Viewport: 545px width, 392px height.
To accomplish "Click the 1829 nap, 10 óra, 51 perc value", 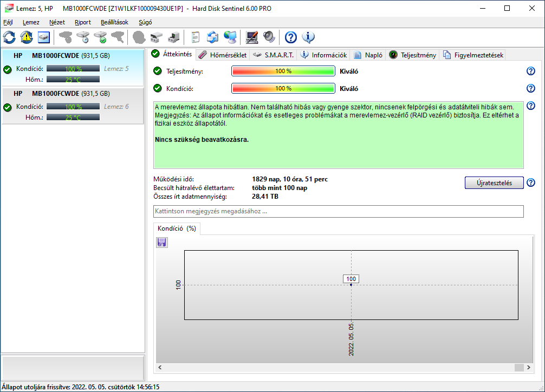I will point(290,179).
